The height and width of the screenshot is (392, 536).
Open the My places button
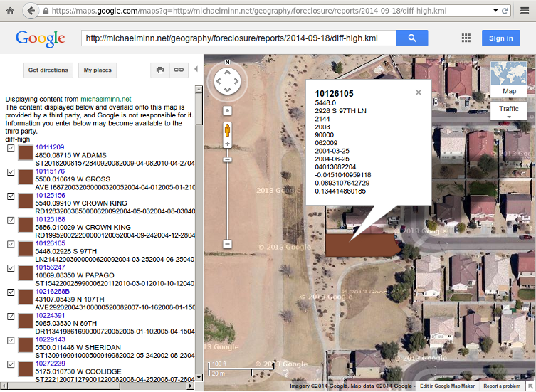tap(98, 70)
